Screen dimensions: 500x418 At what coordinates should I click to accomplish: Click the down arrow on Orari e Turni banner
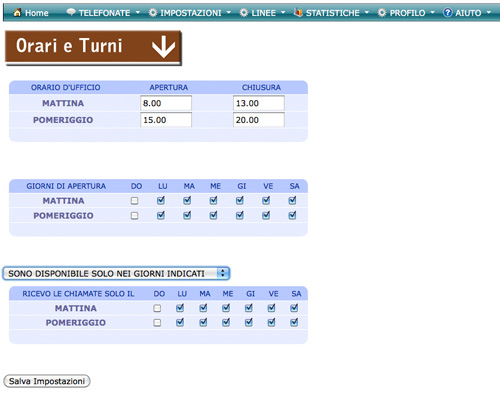point(163,47)
